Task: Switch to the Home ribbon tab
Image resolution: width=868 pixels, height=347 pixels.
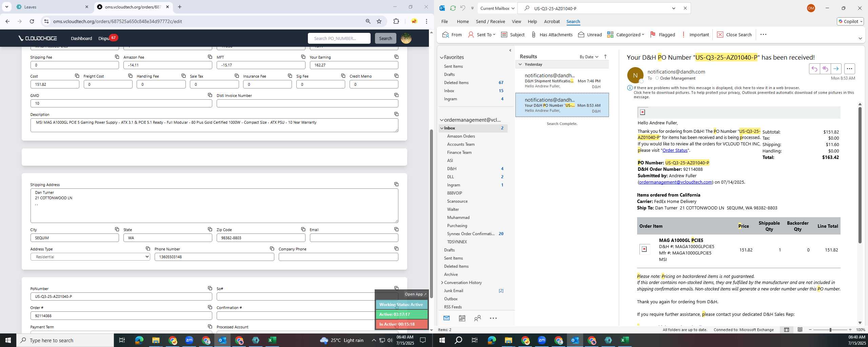Action: (462, 21)
